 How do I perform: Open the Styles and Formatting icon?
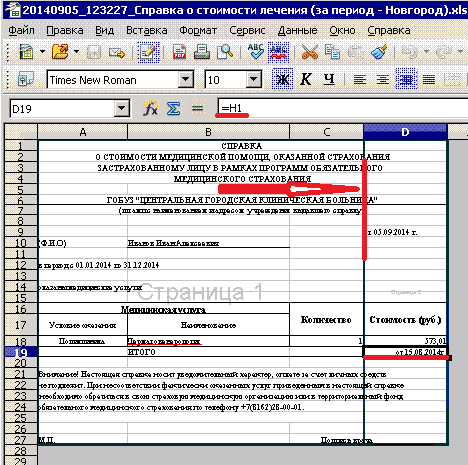pyautogui.click(x=26, y=80)
